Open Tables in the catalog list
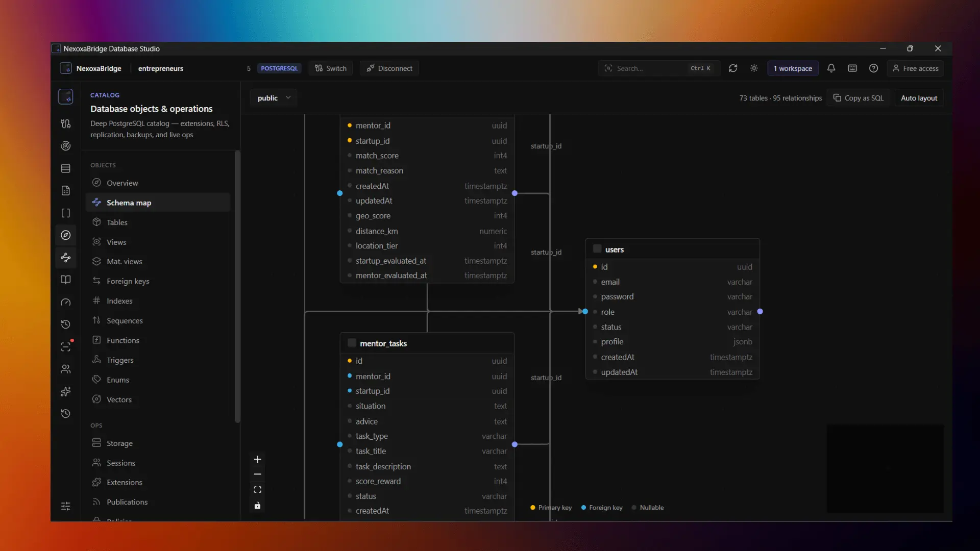 158,222
